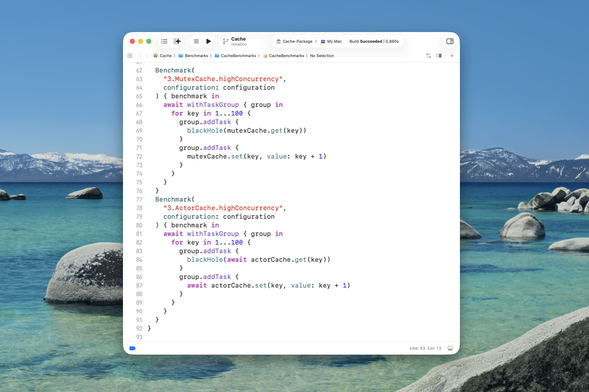This screenshot has width=589, height=392.
Task: Close the Xcode window with red button
Action: point(132,41)
